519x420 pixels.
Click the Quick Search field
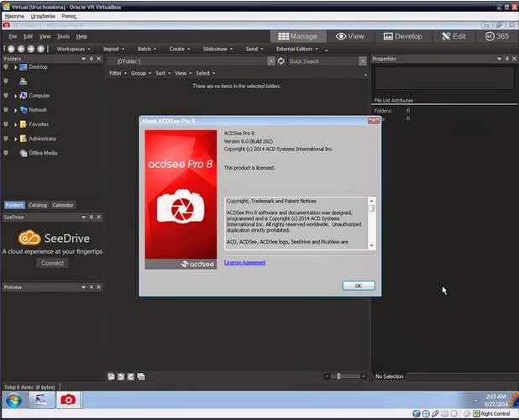pyautogui.click(x=323, y=61)
